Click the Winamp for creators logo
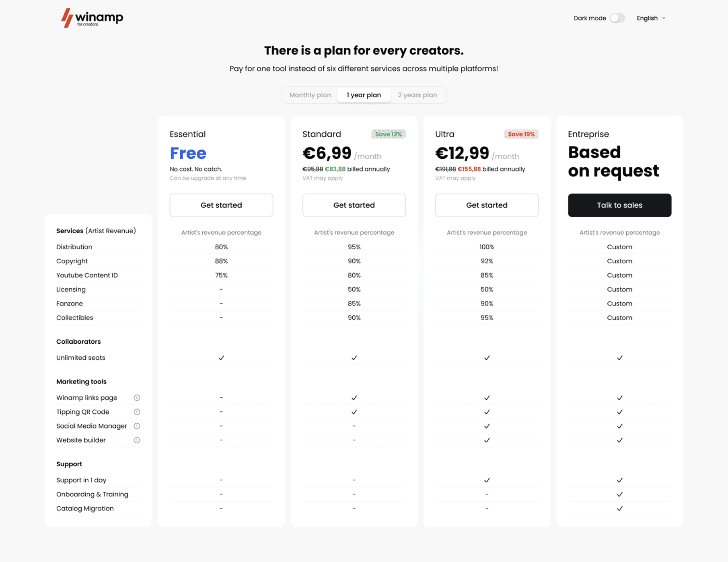Screen dimensions: 728x562 pos(92,18)
